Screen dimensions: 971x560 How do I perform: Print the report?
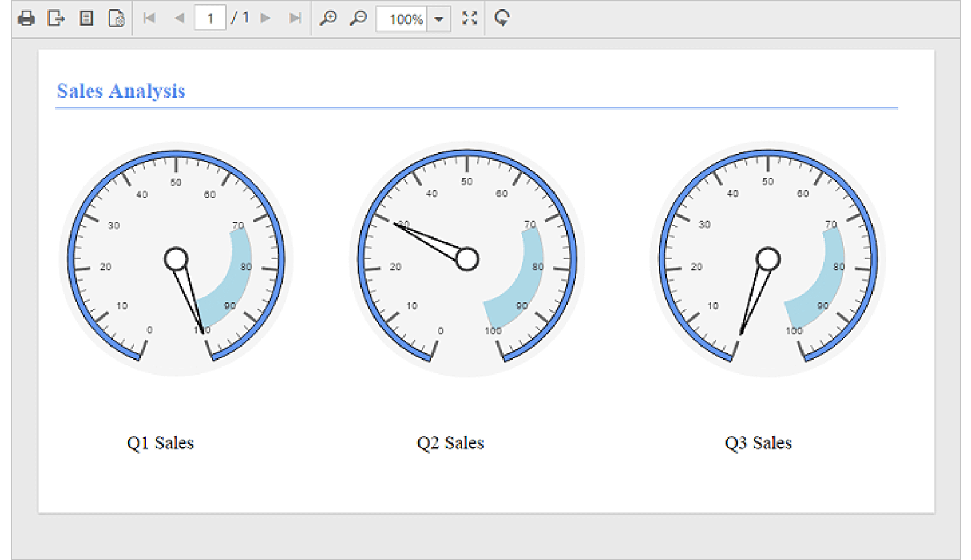pos(26,18)
